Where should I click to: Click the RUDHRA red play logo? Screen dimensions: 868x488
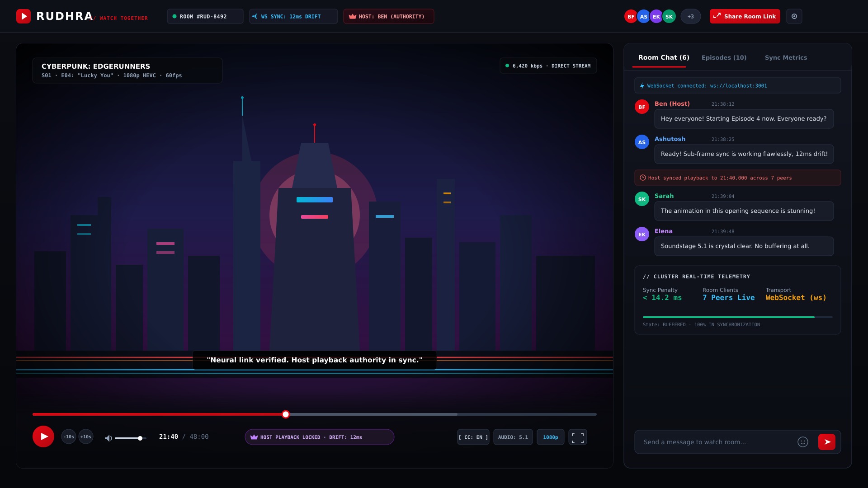click(24, 16)
